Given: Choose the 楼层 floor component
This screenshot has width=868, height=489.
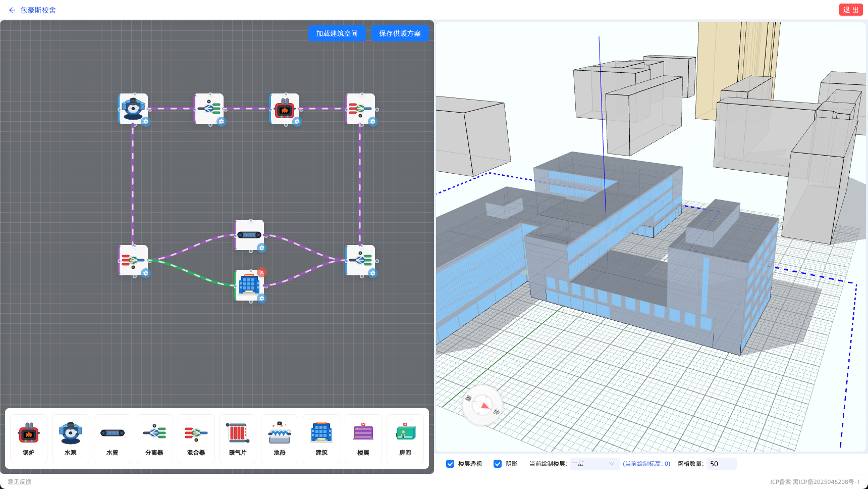Looking at the screenshot, I should click(363, 439).
